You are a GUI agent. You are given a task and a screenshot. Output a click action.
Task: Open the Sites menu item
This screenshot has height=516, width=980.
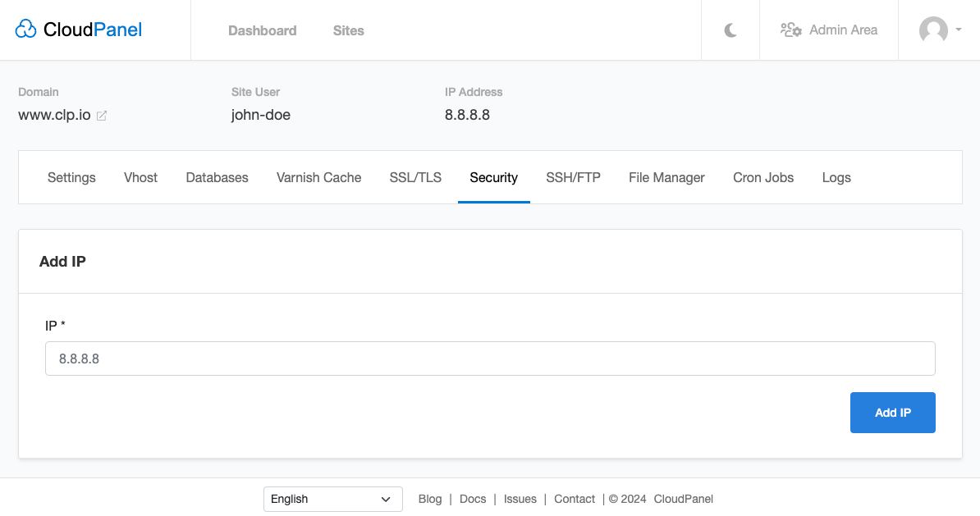348,30
